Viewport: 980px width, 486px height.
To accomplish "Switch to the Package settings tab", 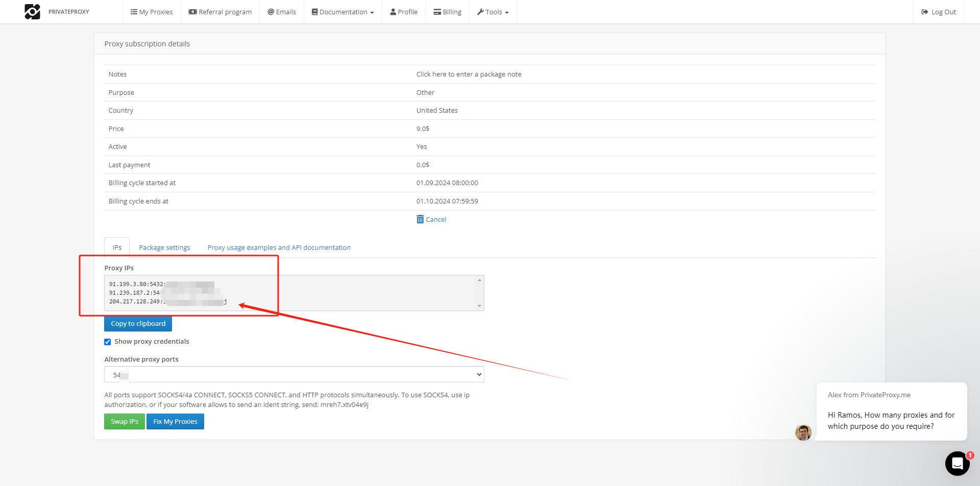I will pos(164,248).
